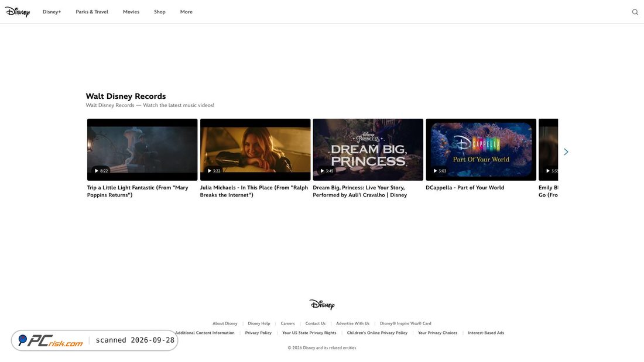The width and height of the screenshot is (644, 362).
Task: Open Careers footer link
Action: pos(287,323)
